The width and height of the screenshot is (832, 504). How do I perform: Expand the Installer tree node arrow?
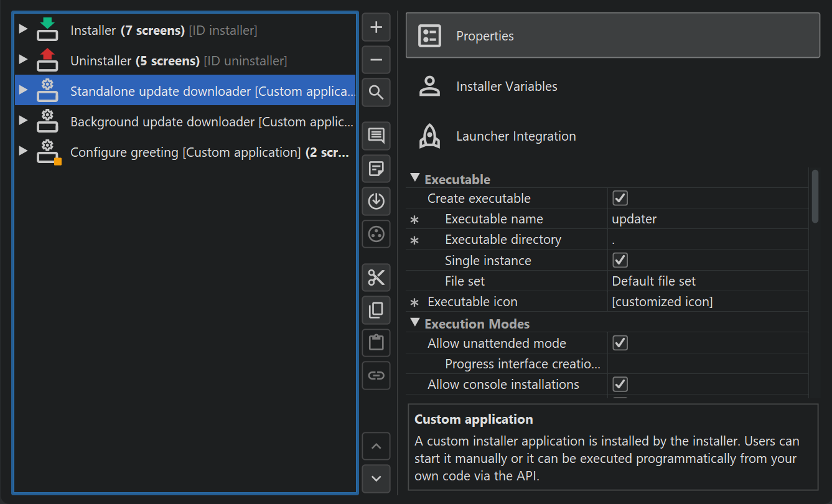coord(23,29)
